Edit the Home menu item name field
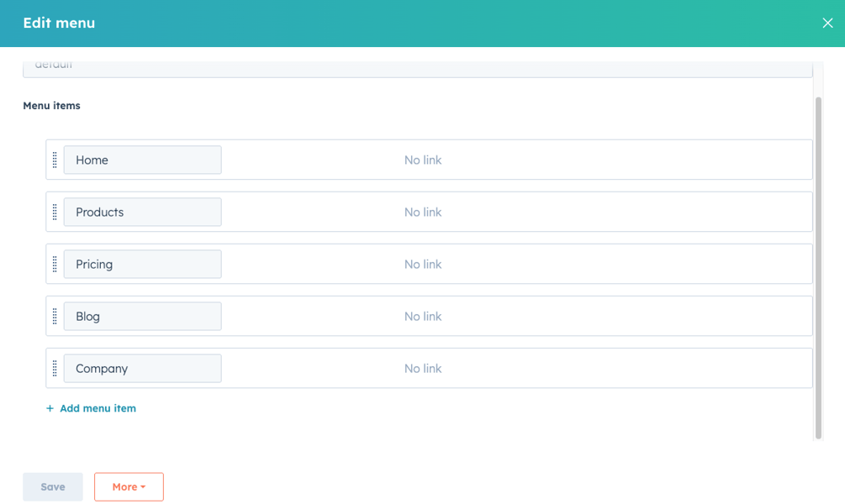The image size is (845, 504). 142,160
